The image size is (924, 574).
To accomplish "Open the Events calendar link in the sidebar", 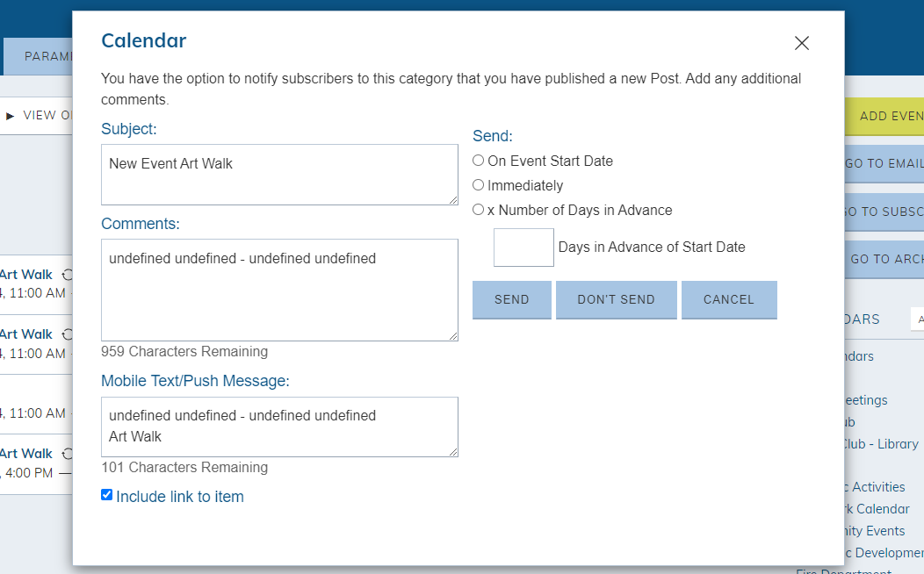I will (875, 530).
